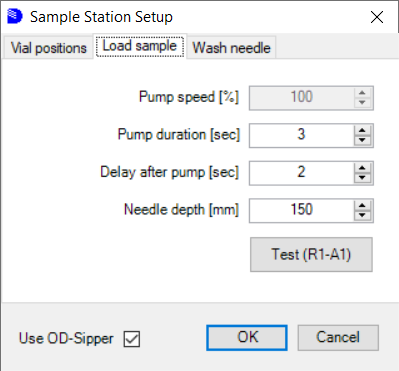Cancel the setup dialog
Viewport: 399px width, 371px height.
point(338,338)
